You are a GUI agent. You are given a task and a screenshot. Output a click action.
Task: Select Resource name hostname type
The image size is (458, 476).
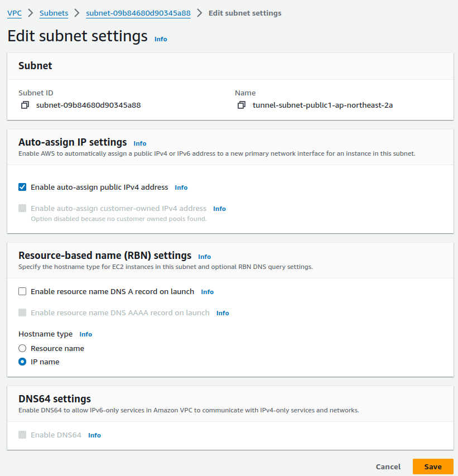(22, 348)
